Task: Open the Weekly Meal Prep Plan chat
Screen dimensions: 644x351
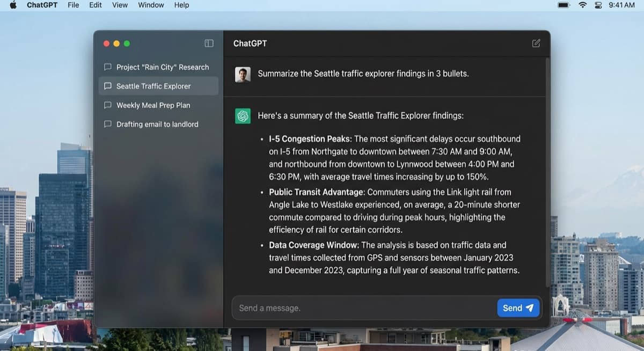Action: 153,105
